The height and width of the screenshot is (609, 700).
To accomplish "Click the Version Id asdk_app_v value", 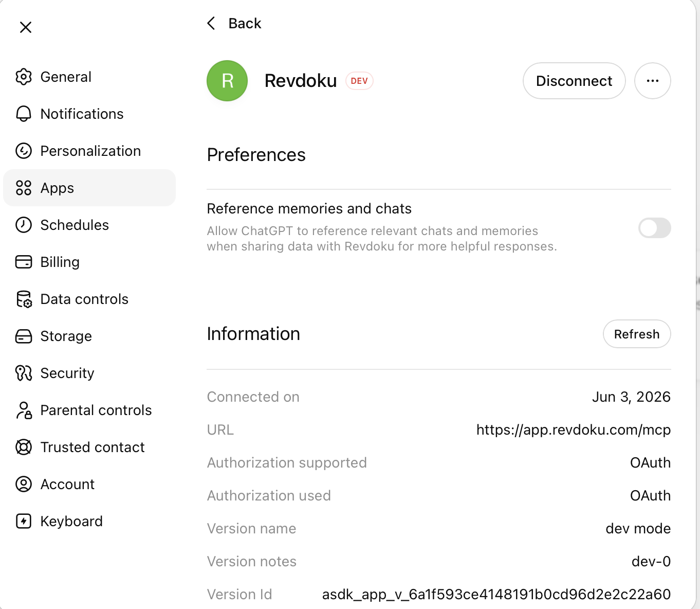I will pos(496,594).
